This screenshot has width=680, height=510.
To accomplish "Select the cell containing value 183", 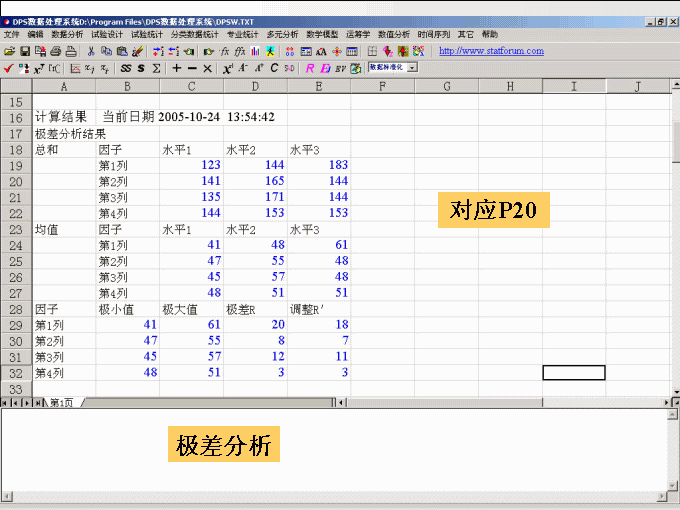I will (319, 164).
